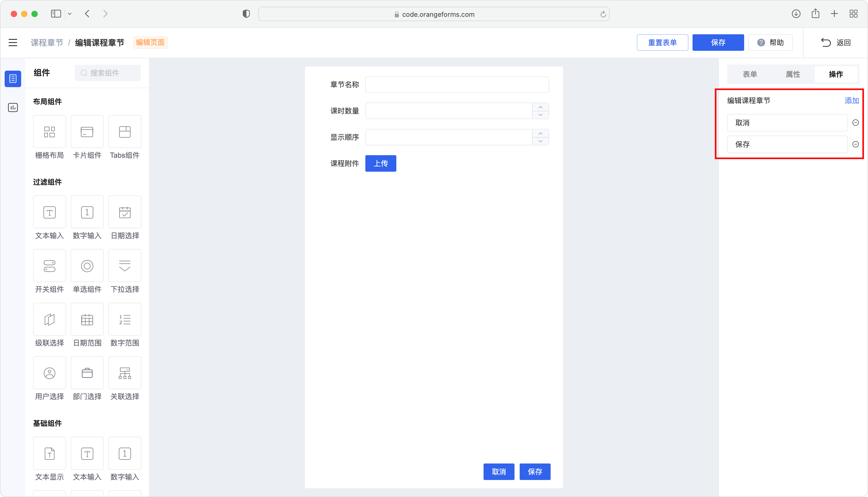This screenshot has width=868, height=497.
Task: Open the 帮助 help button
Action: click(770, 42)
